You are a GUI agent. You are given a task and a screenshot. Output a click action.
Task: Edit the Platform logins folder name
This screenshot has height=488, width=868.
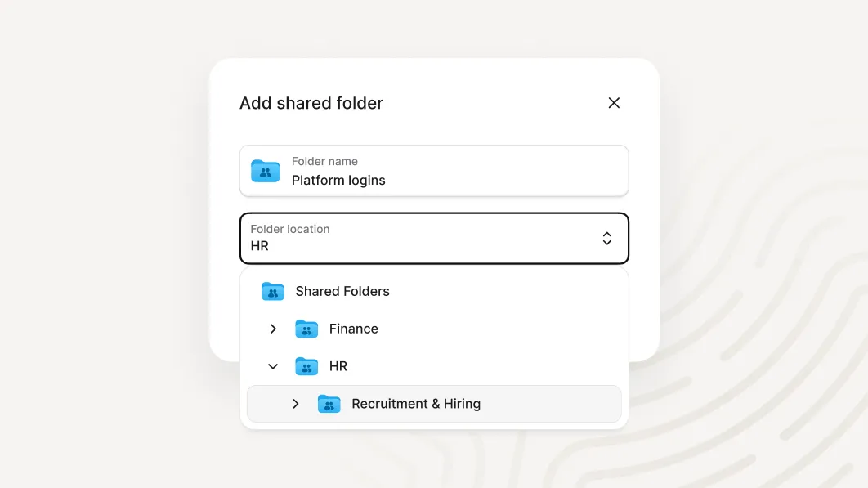tap(338, 180)
